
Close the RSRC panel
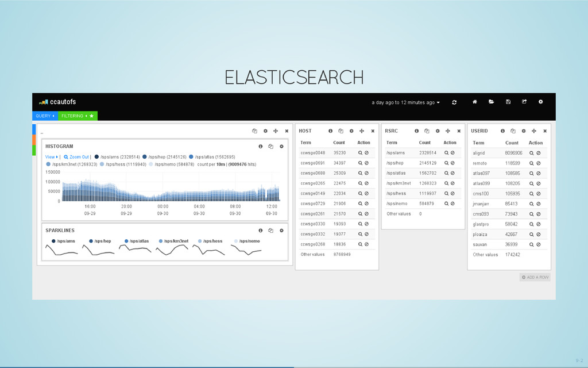point(459,131)
